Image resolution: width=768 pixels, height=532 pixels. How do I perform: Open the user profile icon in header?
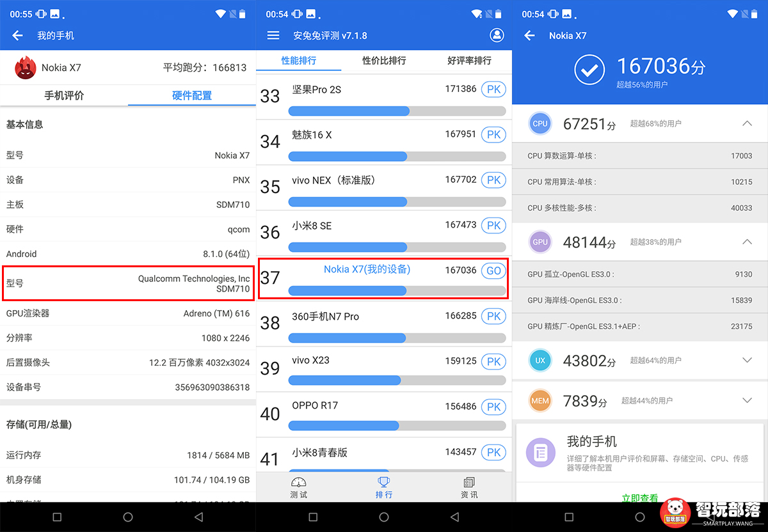tap(497, 35)
